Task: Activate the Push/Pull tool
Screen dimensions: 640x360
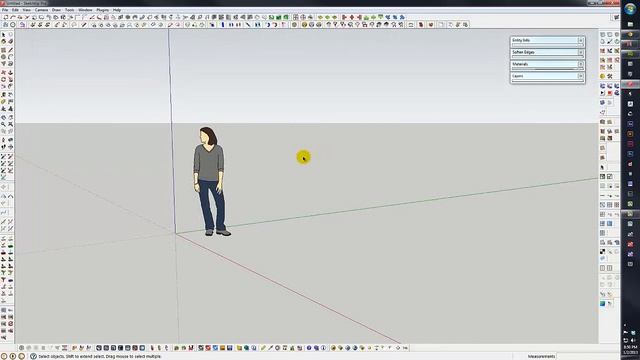Action: [x=11, y=73]
